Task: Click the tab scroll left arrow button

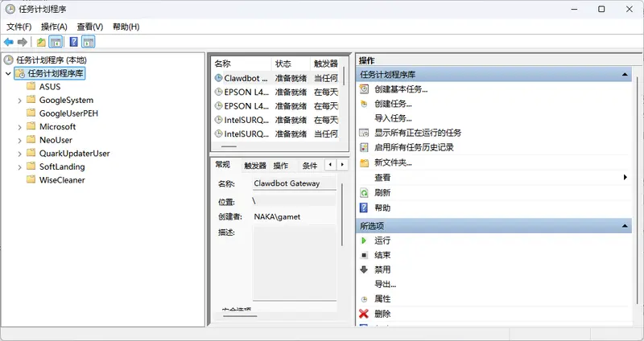Action: click(330, 165)
